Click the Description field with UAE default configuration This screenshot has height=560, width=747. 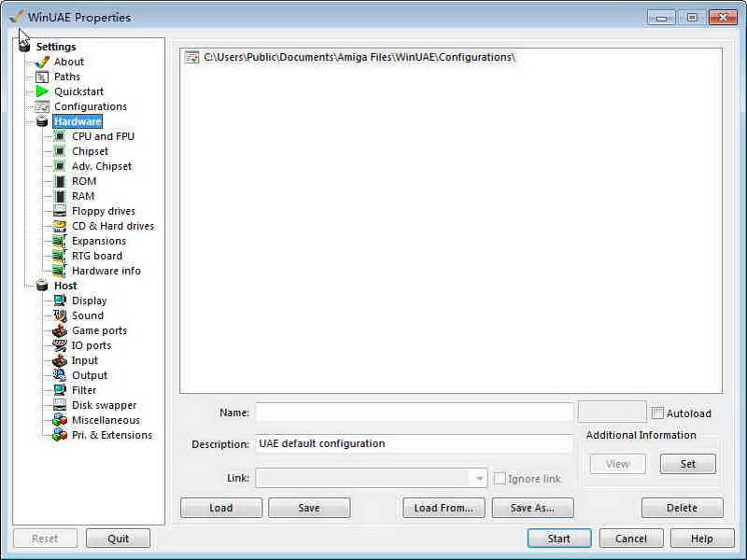[x=415, y=444]
